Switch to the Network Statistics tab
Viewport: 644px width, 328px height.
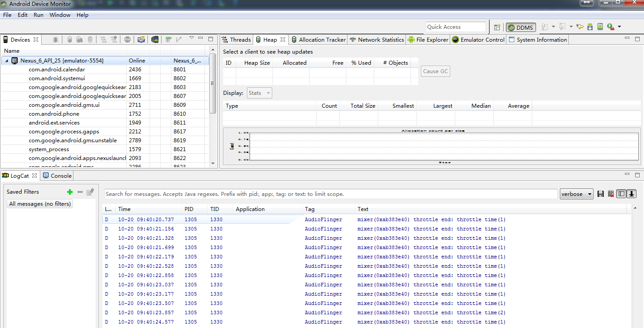pos(377,39)
